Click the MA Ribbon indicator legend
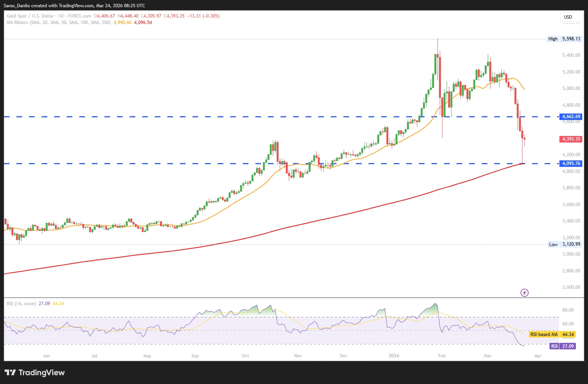This screenshot has height=384, width=588. [59, 22]
